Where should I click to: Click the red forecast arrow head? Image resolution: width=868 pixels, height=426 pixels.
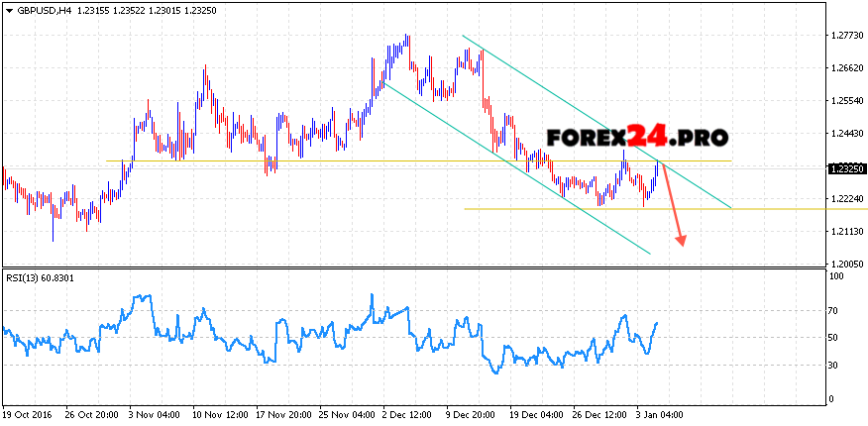[x=681, y=240]
